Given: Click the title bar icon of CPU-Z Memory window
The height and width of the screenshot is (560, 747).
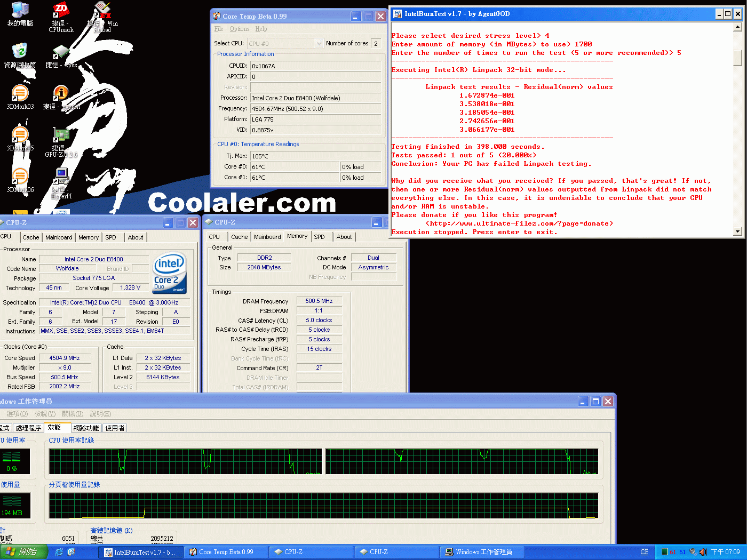Looking at the screenshot, I should [x=209, y=222].
